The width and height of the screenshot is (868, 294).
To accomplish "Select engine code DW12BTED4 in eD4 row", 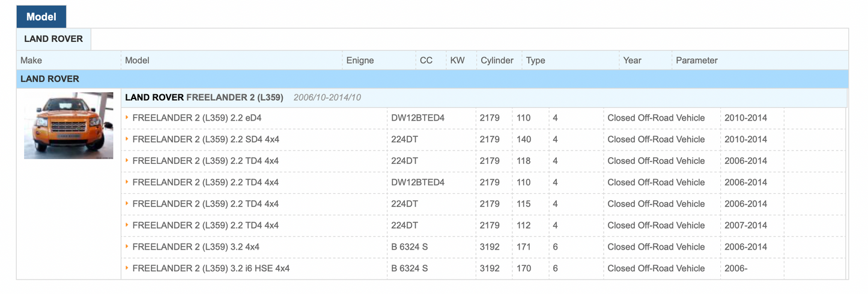I will 418,118.
